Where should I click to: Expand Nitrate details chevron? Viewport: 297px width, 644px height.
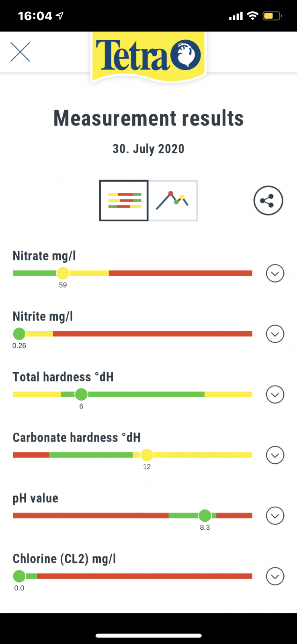click(275, 273)
